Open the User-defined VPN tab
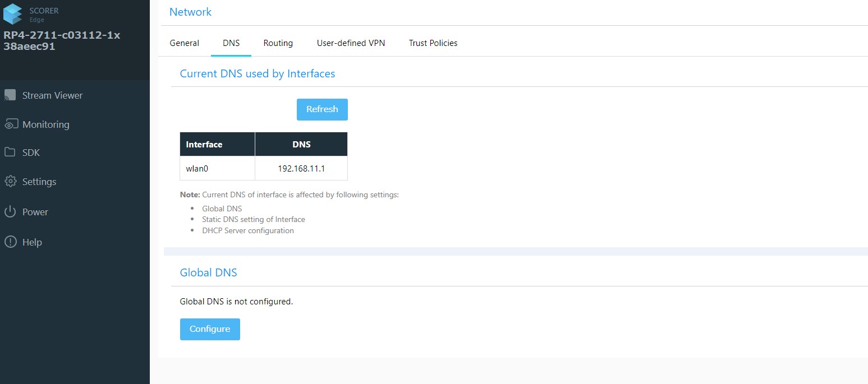Viewport: 868px width, 384px height. click(x=351, y=43)
